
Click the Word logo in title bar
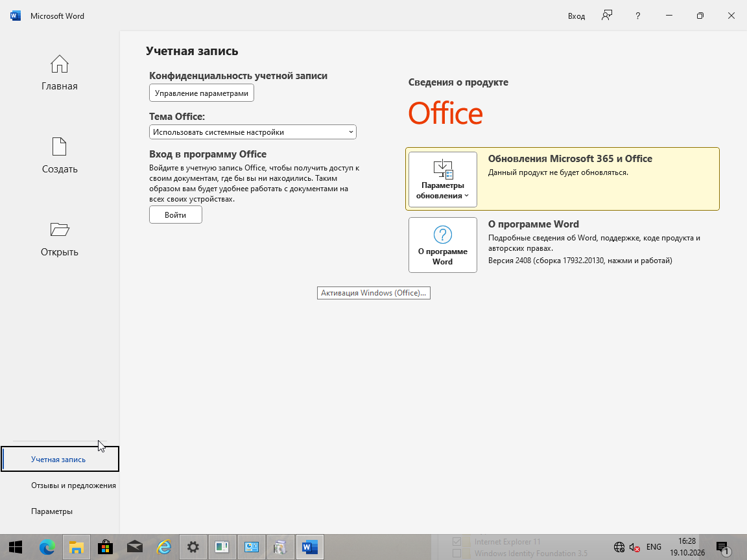click(x=16, y=16)
